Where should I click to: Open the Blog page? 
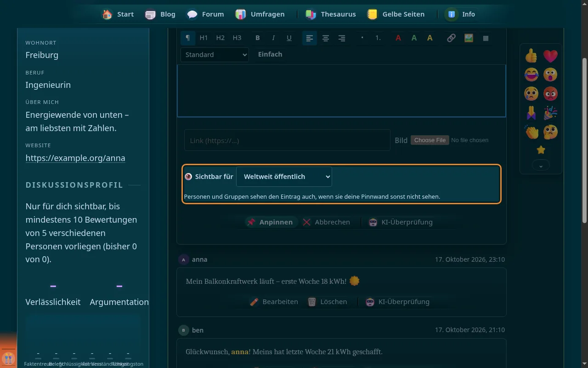(x=160, y=14)
